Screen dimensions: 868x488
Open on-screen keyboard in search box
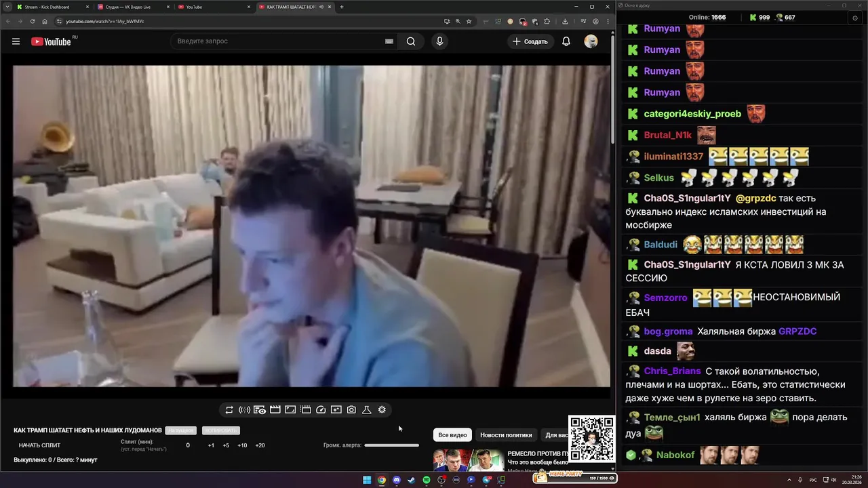[389, 41]
